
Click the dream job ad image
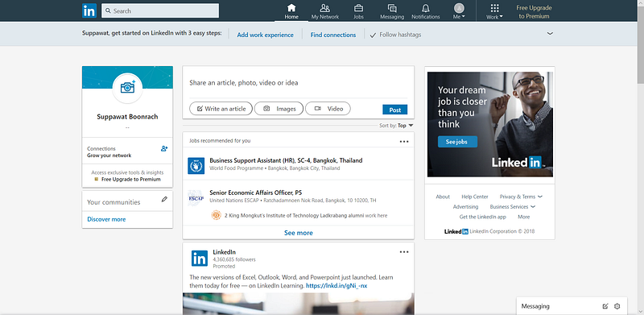click(490, 124)
